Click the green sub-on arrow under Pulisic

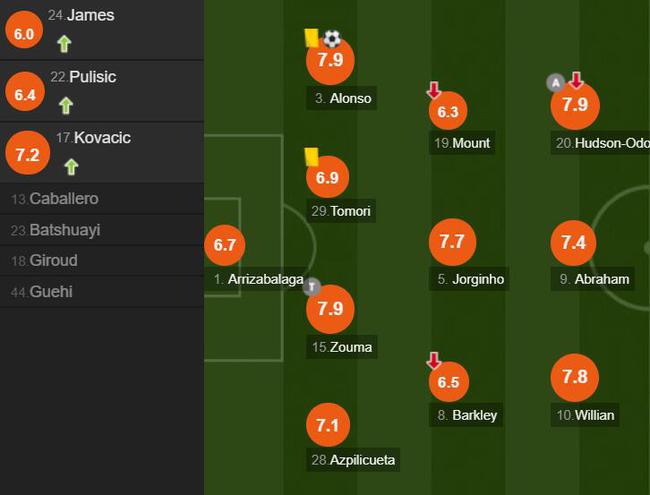pos(66,105)
